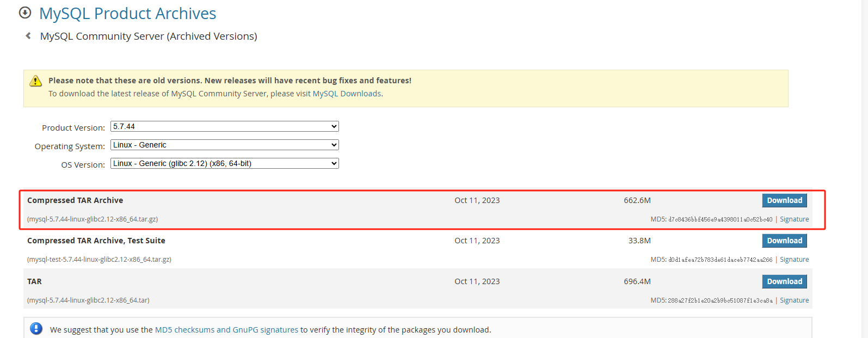Open Signature link for mysql-5.7.44 tar.gz
The width and height of the screenshot is (868, 338).
click(794, 219)
